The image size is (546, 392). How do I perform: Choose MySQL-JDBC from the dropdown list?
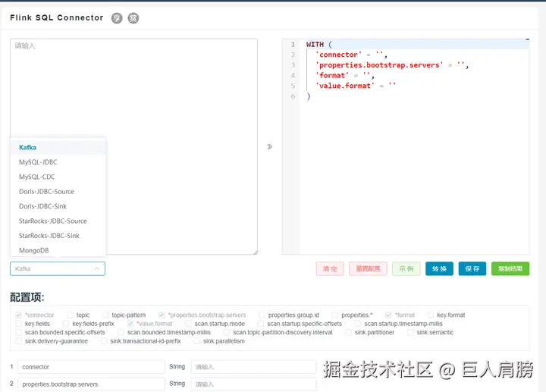click(x=58, y=162)
